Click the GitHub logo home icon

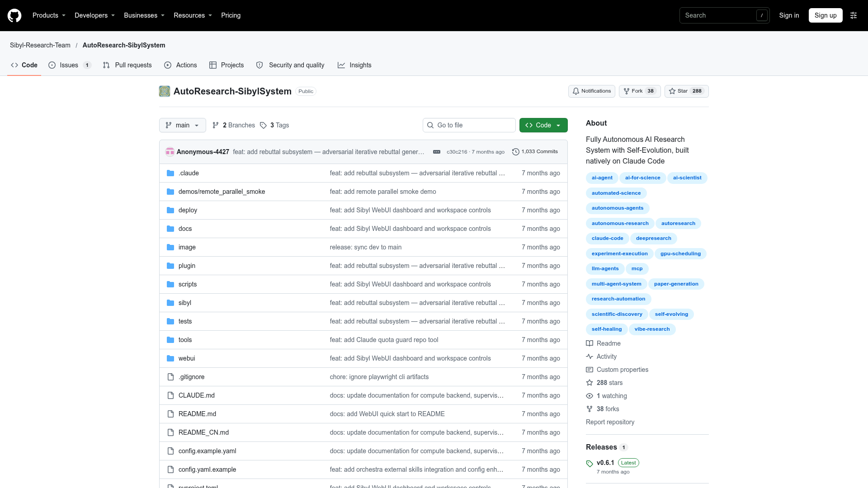(14, 15)
